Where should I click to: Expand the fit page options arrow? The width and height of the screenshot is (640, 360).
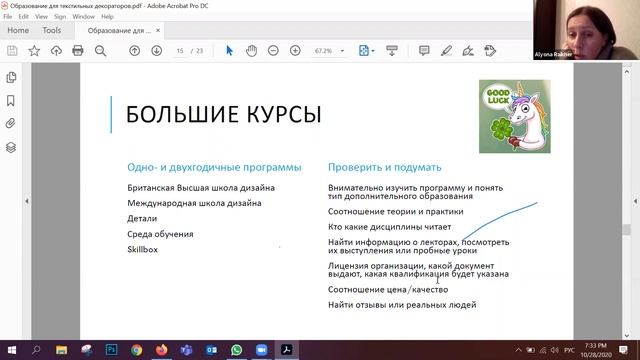pos(373,51)
